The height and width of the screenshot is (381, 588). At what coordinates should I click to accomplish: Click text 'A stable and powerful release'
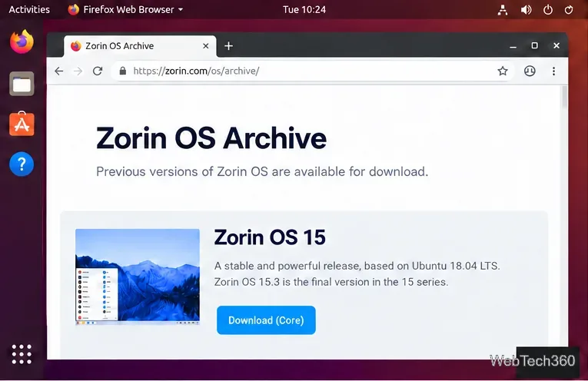click(x=287, y=266)
